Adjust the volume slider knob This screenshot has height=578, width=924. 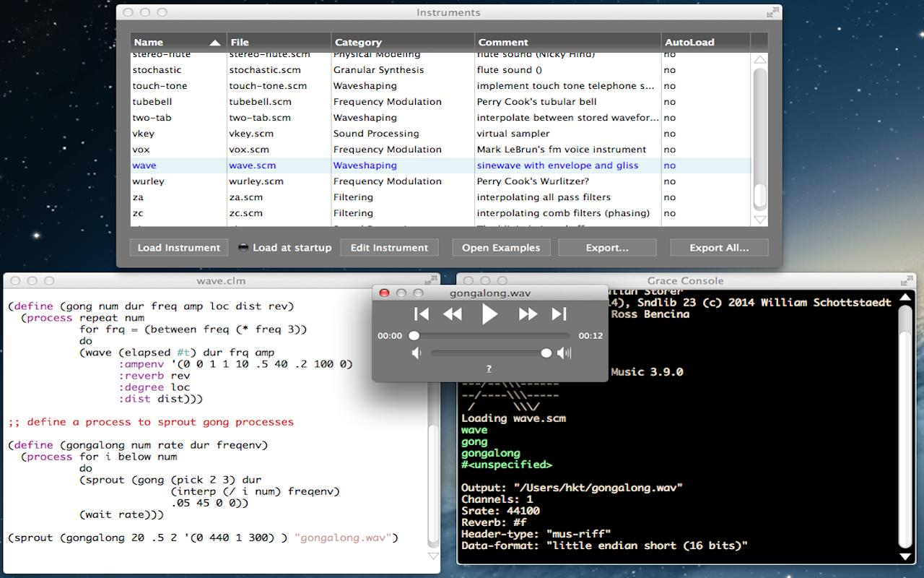point(546,353)
